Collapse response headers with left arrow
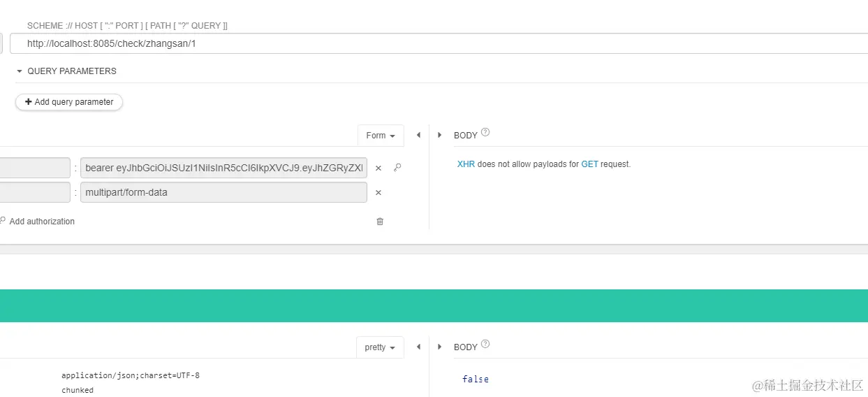This screenshot has height=397, width=868. pyautogui.click(x=418, y=347)
